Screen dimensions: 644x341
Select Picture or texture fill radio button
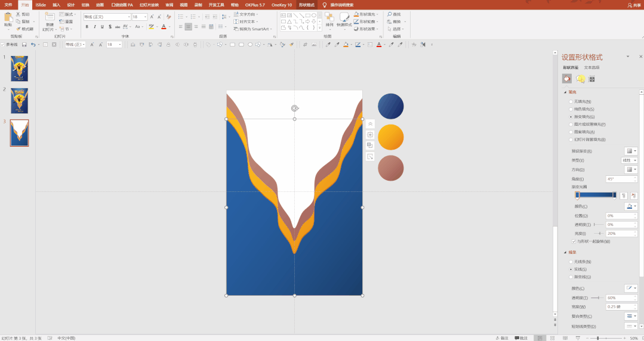(x=571, y=125)
